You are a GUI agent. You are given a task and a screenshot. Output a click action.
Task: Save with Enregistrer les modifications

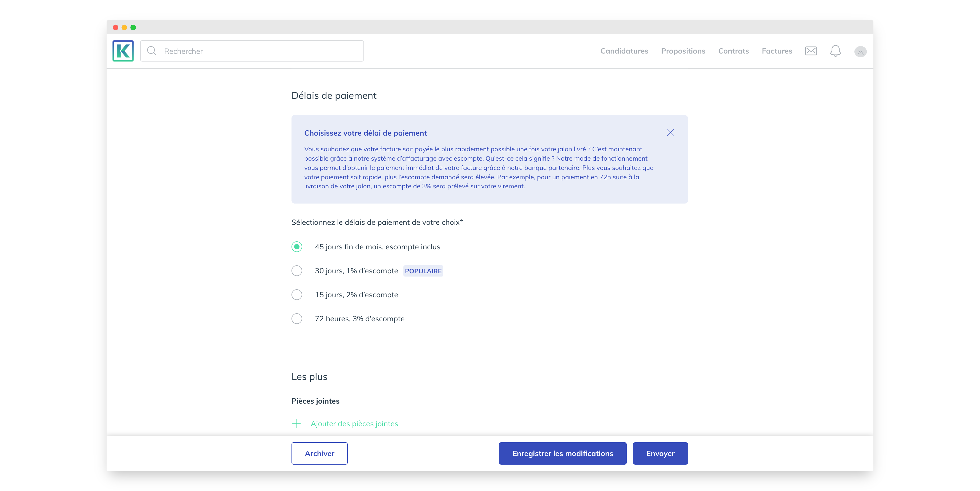click(x=562, y=453)
